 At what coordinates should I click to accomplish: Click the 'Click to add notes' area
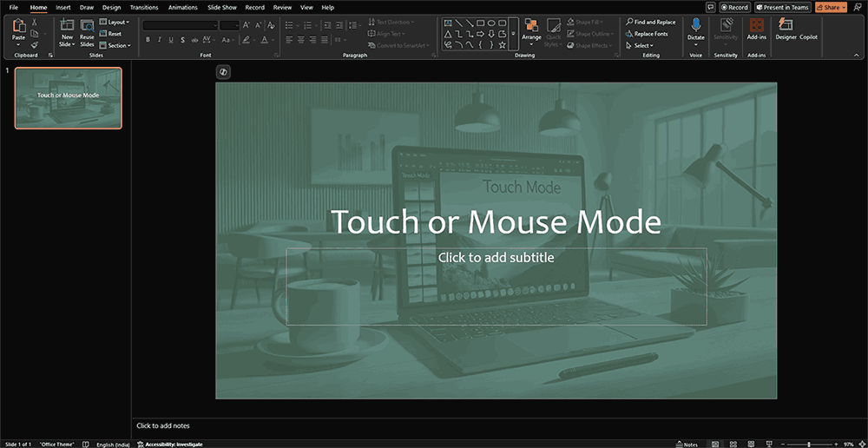tap(163, 425)
